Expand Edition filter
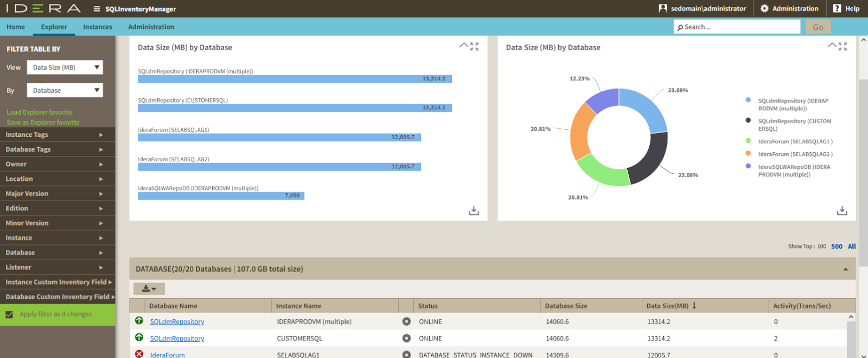This screenshot has height=358, width=868. click(58, 208)
